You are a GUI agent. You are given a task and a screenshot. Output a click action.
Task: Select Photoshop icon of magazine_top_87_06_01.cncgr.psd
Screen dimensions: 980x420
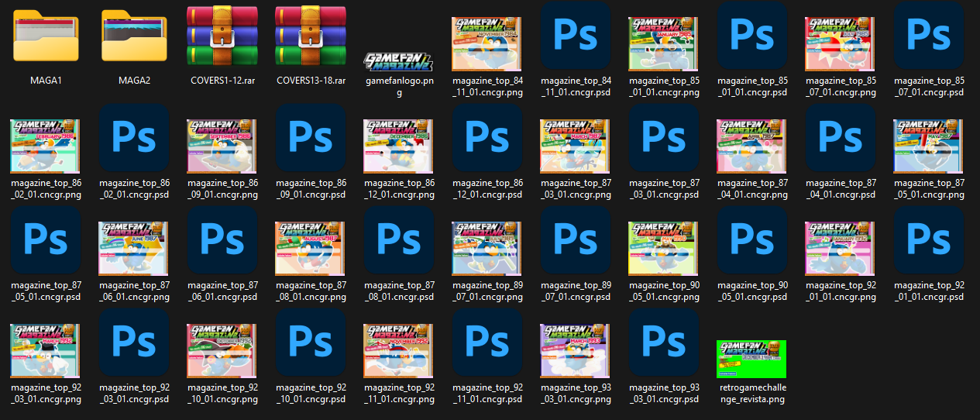point(222,240)
